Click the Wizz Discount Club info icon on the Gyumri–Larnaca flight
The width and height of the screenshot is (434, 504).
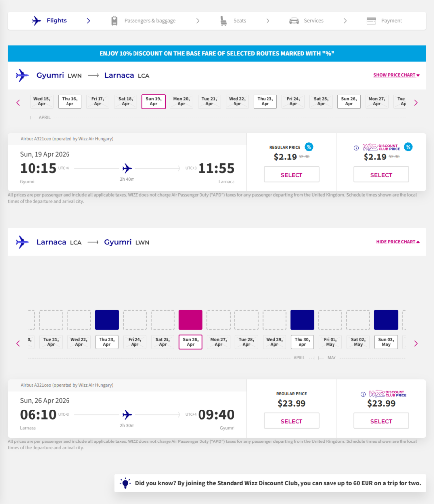pyautogui.click(x=356, y=147)
